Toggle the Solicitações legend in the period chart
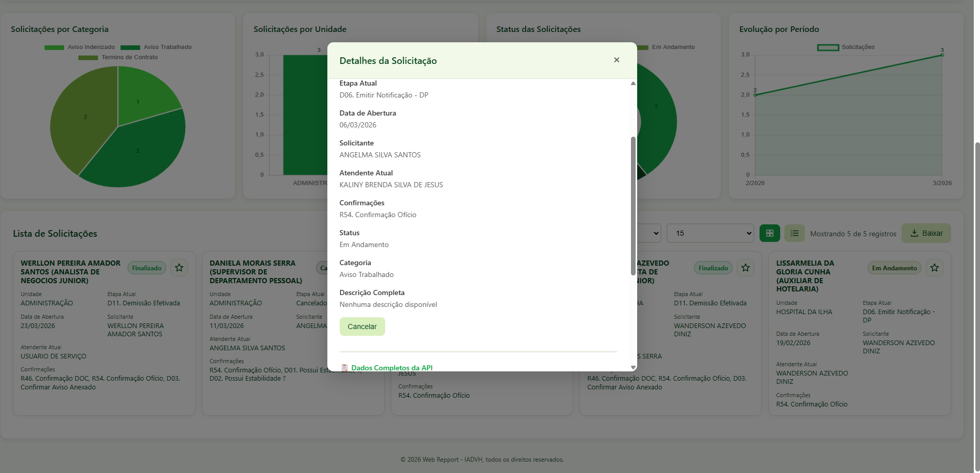This screenshot has height=473, width=980. click(x=846, y=47)
